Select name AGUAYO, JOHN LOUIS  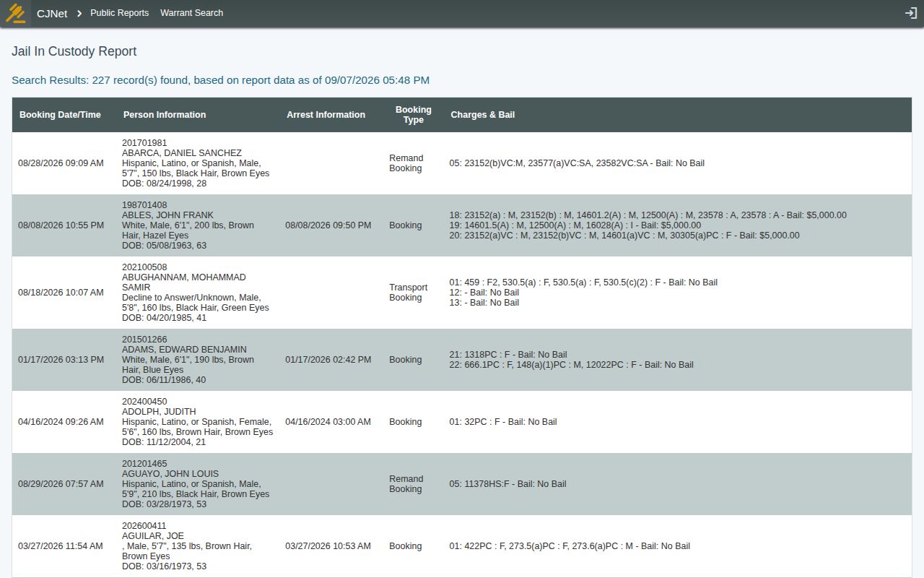tap(170, 474)
